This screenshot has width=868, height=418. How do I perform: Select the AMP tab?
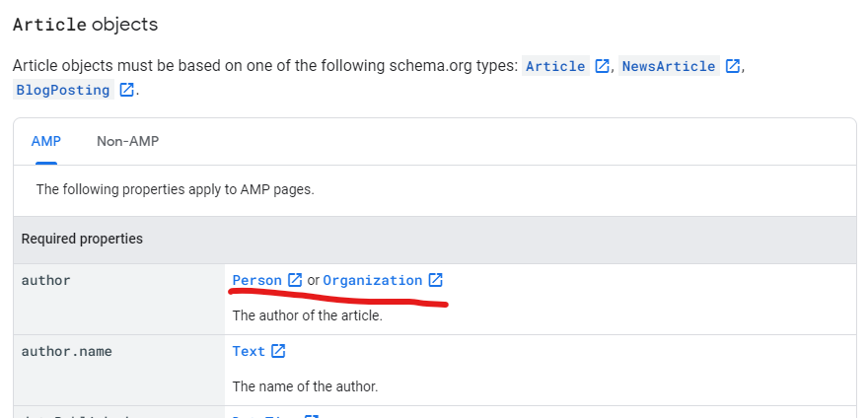pyautogui.click(x=46, y=141)
